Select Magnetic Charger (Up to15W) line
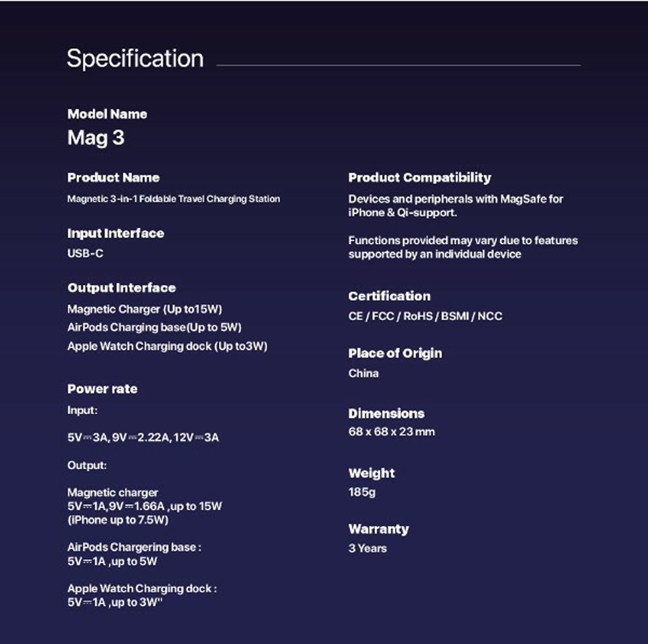This screenshot has width=648, height=644. (x=145, y=310)
